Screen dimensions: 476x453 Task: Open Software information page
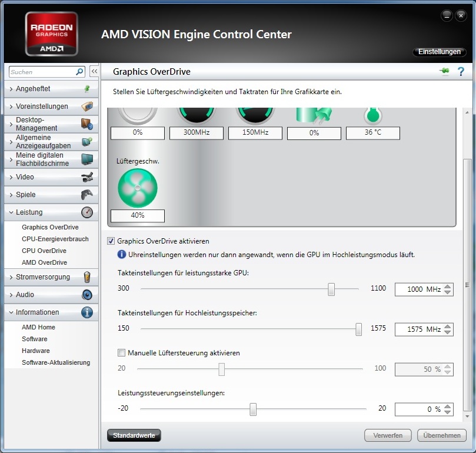tap(35, 339)
